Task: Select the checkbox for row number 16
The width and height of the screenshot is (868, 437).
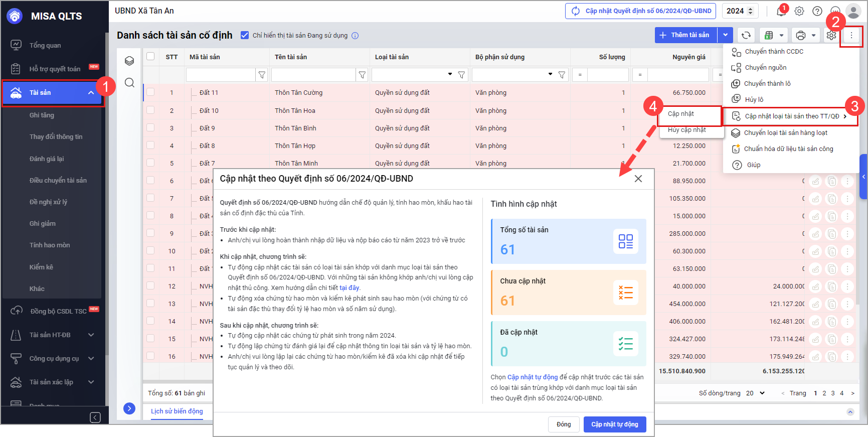Action: [x=150, y=356]
